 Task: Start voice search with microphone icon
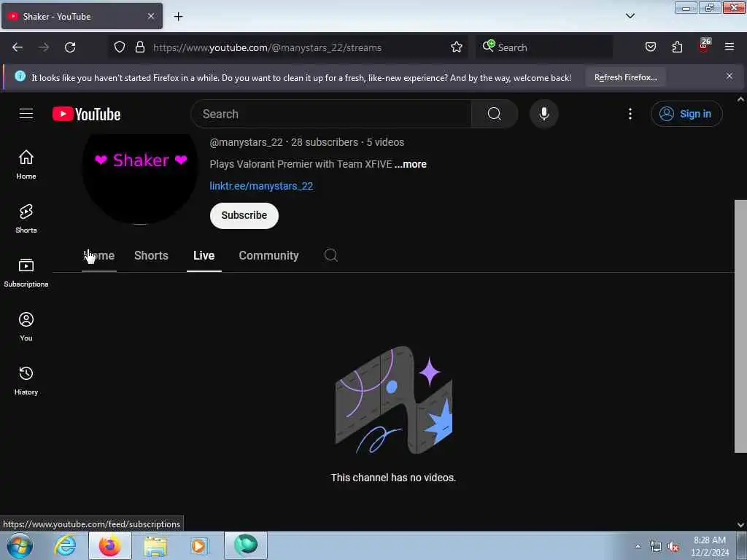(x=543, y=114)
